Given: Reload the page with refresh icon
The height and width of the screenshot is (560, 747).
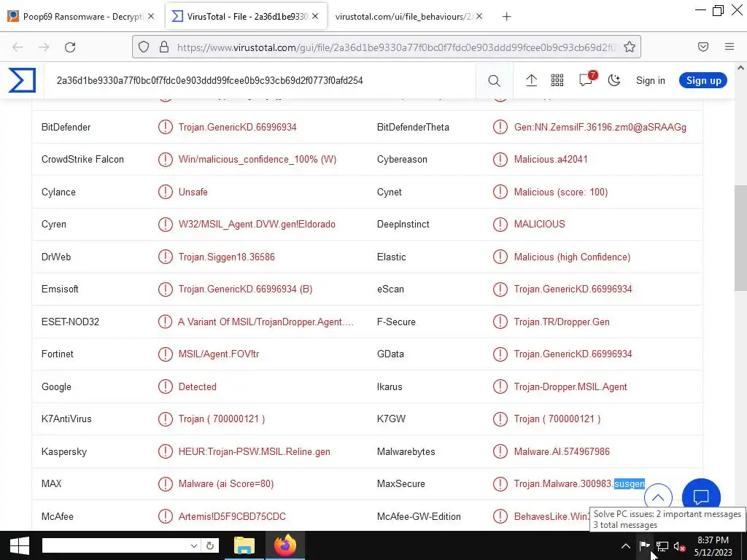Looking at the screenshot, I should pyautogui.click(x=70, y=47).
